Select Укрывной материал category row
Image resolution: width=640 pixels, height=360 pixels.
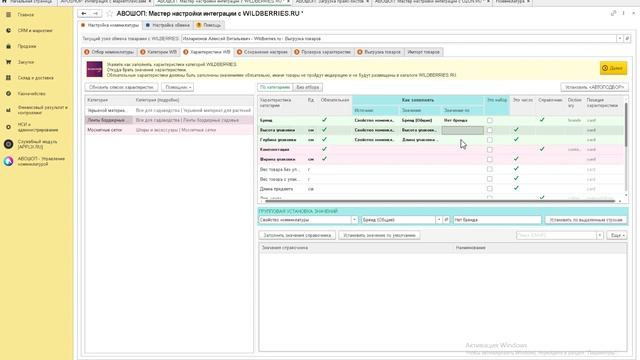[x=169, y=111]
